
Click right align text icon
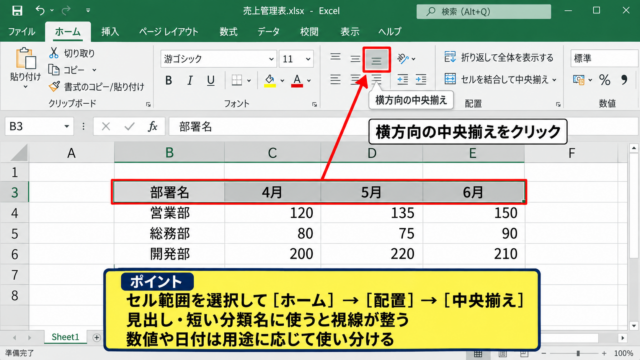click(376, 79)
